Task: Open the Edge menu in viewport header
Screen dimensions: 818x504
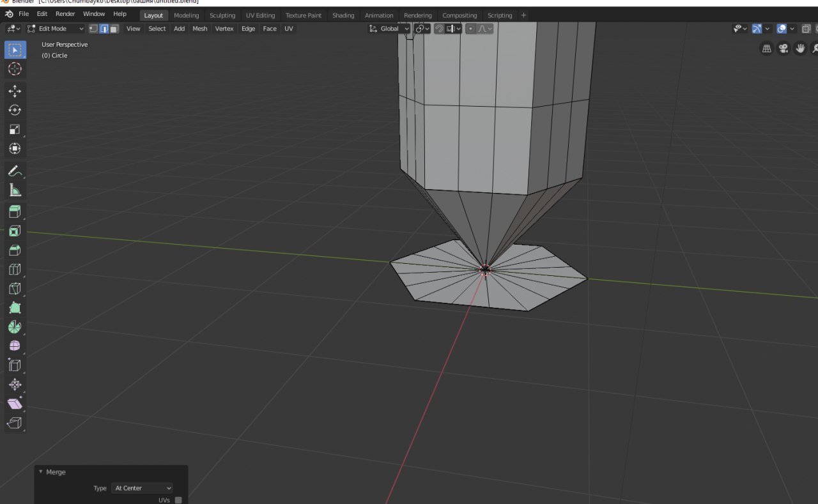Action: point(248,29)
